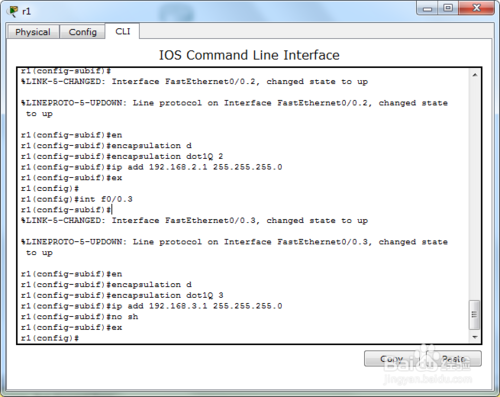Click the LINK-5-CHANGED FastEthernet0/0.2 message

[x=194, y=82]
